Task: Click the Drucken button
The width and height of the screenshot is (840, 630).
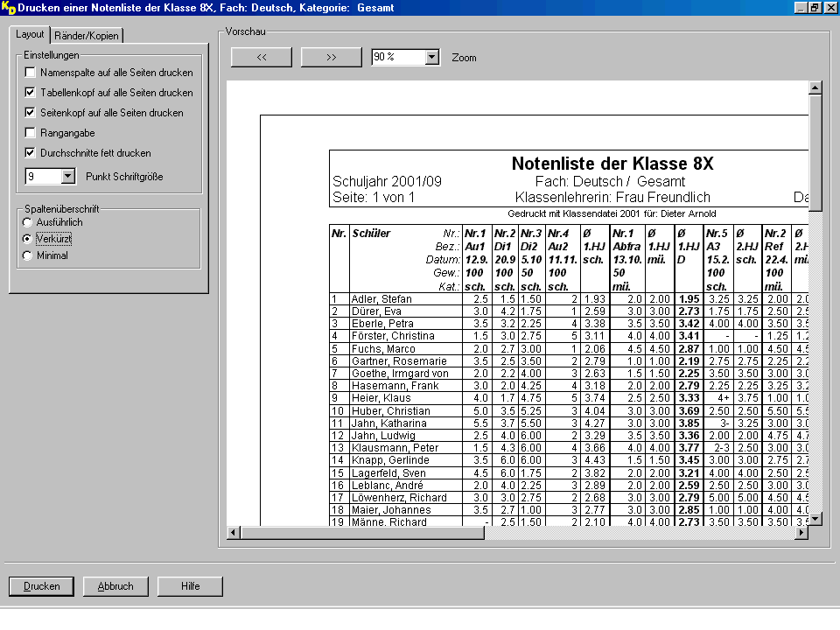Action: [x=42, y=586]
